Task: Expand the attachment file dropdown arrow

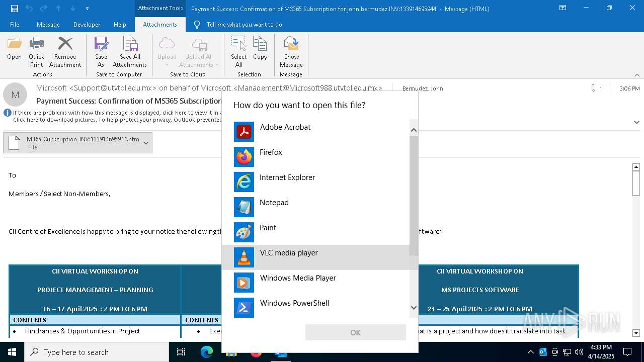Action: pyautogui.click(x=146, y=143)
